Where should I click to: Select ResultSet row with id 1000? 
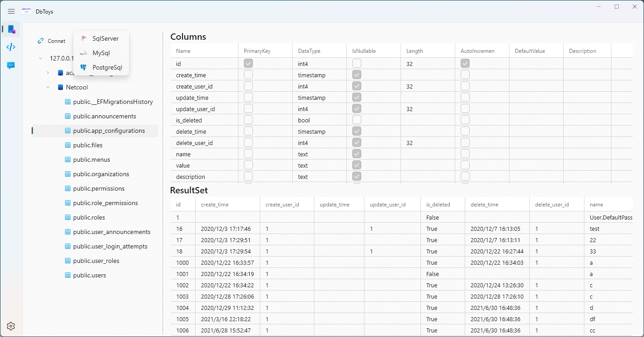tap(401, 262)
